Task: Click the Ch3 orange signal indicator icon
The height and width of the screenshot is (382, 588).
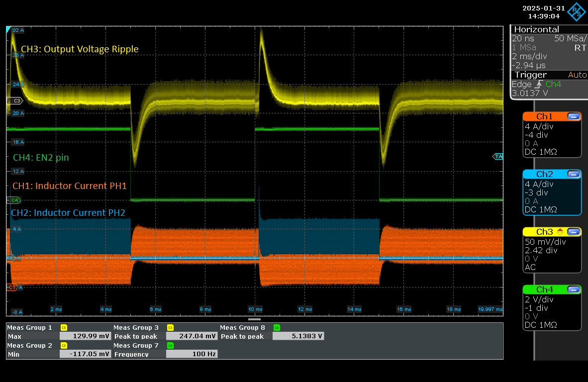Action: click(x=560, y=232)
